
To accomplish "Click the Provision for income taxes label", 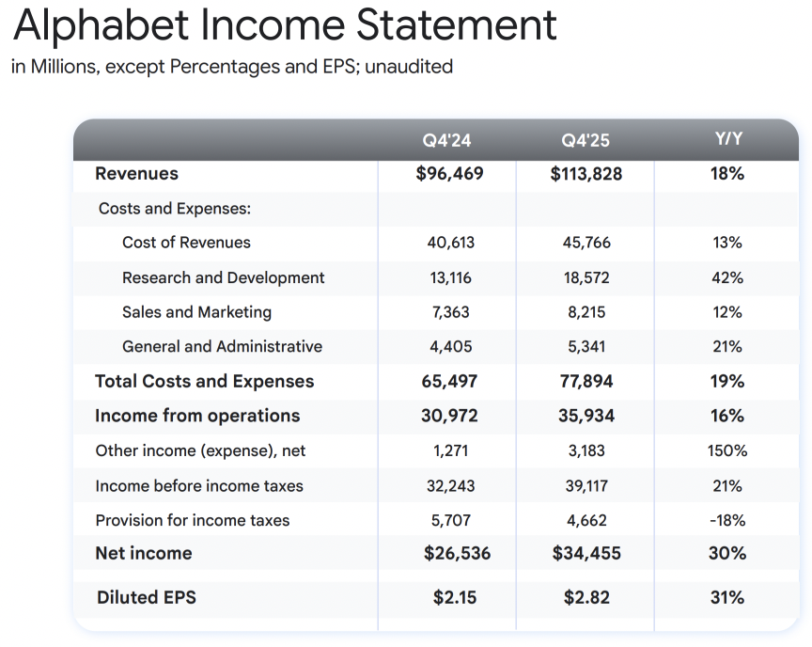I will point(193,520).
